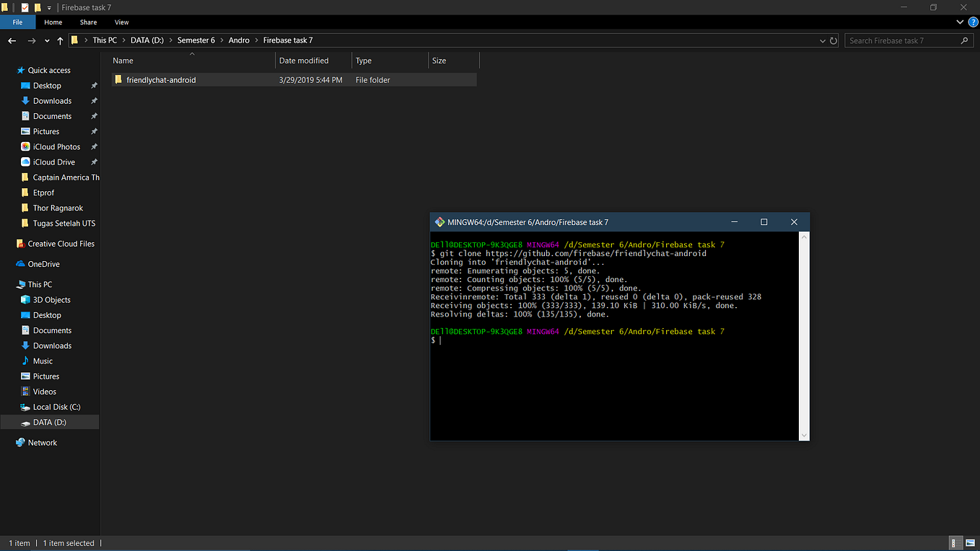This screenshot has height=551, width=980.
Task: Switch to the View ribbon tab
Action: point(121,22)
